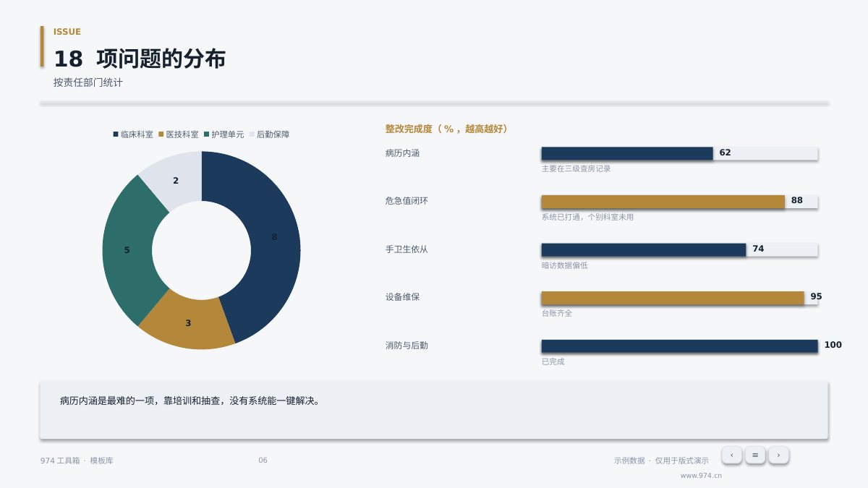The width and height of the screenshot is (868, 488).
Task: Click the heading 整改完成度（%，越高越好）
Action: tap(448, 129)
